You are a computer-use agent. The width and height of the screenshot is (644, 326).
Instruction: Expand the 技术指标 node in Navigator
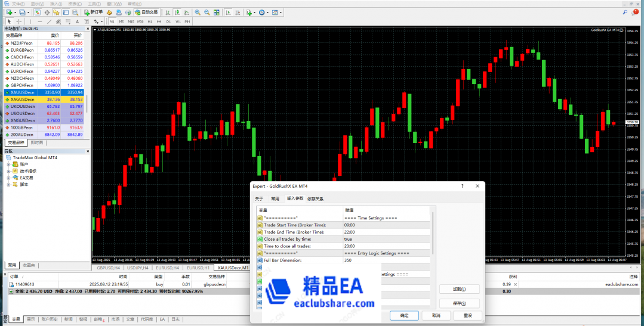click(x=8, y=171)
